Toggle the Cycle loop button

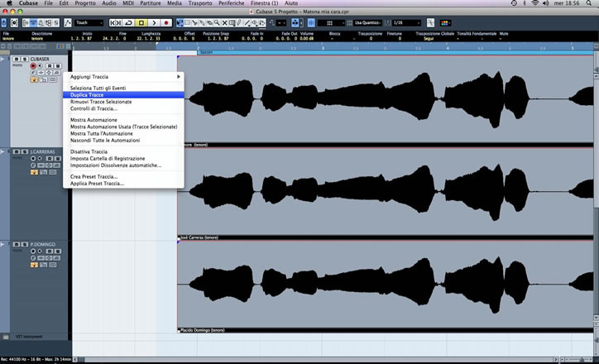[129, 23]
